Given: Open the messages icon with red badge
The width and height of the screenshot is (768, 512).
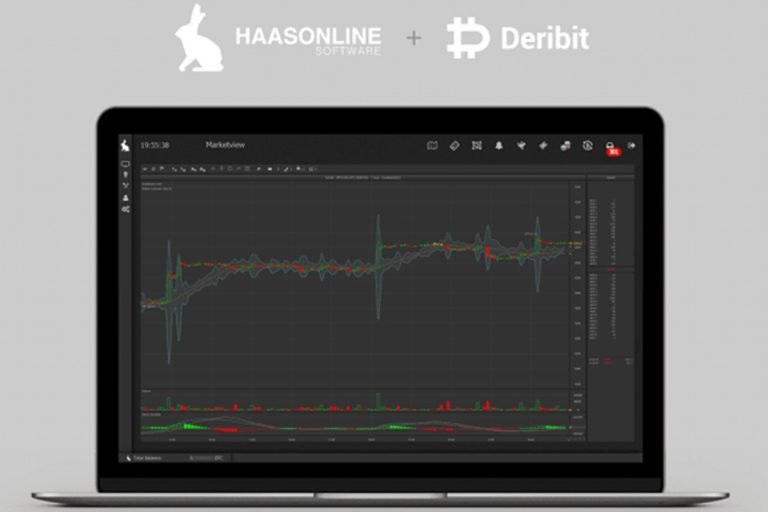Looking at the screenshot, I should click(x=611, y=148).
